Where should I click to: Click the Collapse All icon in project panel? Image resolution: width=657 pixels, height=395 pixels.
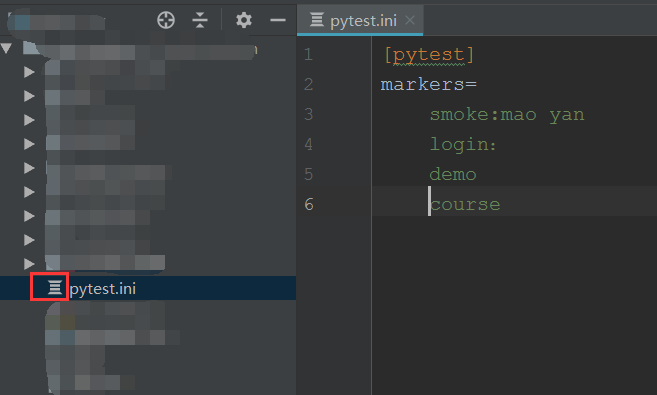coord(200,20)
